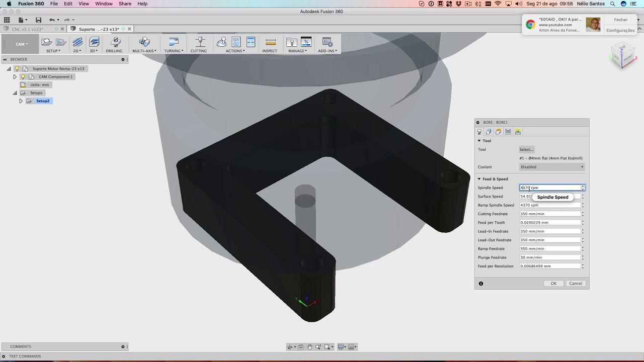The height and width of the screenshot is (362, 644).
Task: Click the Cutting Feedrate input field
Action: click(549, 214)
